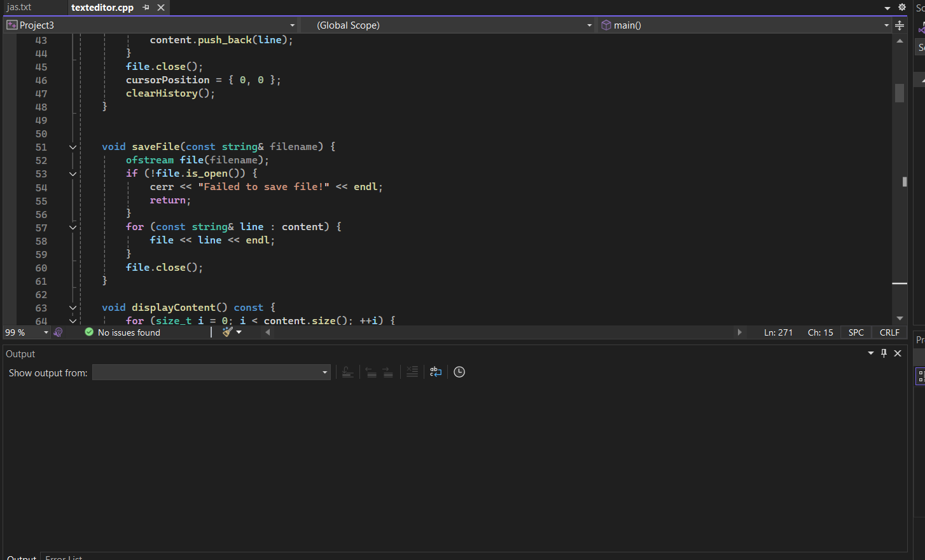This screenshot has width=925, height=560.
Task: Click the editor vertical scrollbar down arrow
Action: point(900,318)
